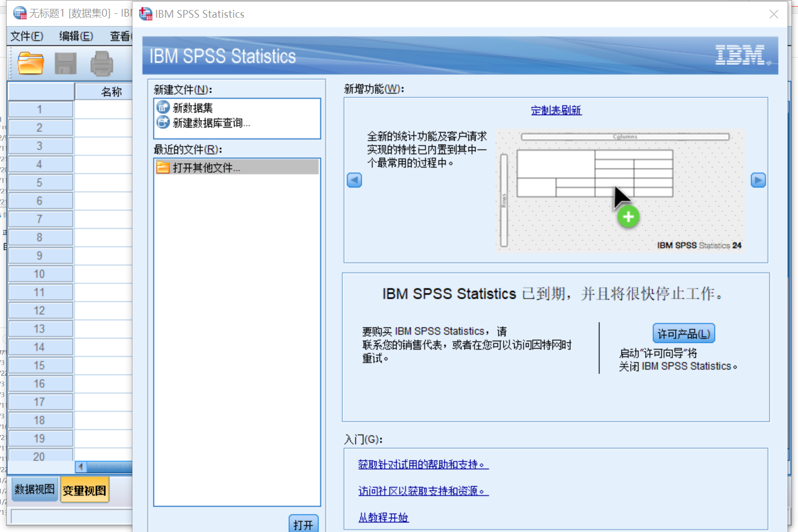Select row header 1 in variable view
The height and width of the screenshot is (532, 798).
tap(40, 110)
